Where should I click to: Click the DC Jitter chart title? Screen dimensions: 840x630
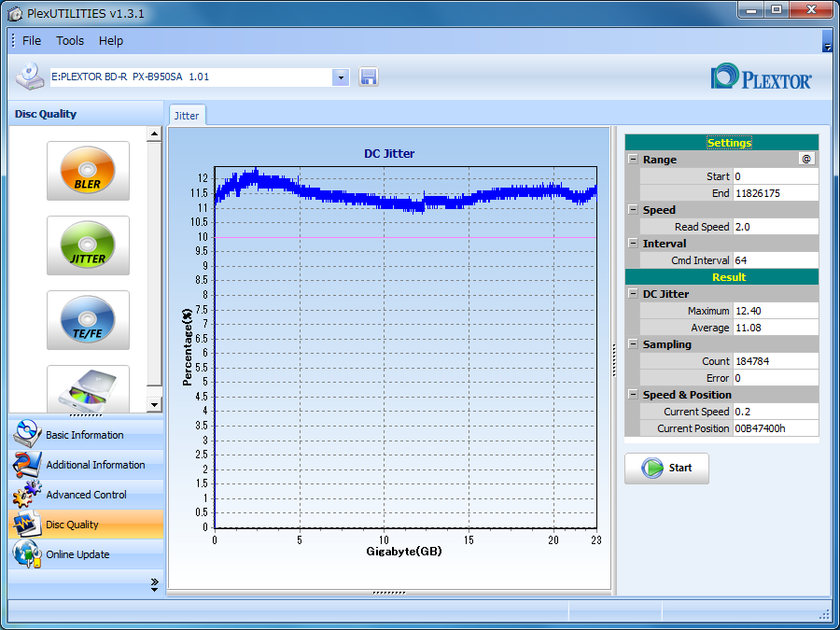pos(389,154)
